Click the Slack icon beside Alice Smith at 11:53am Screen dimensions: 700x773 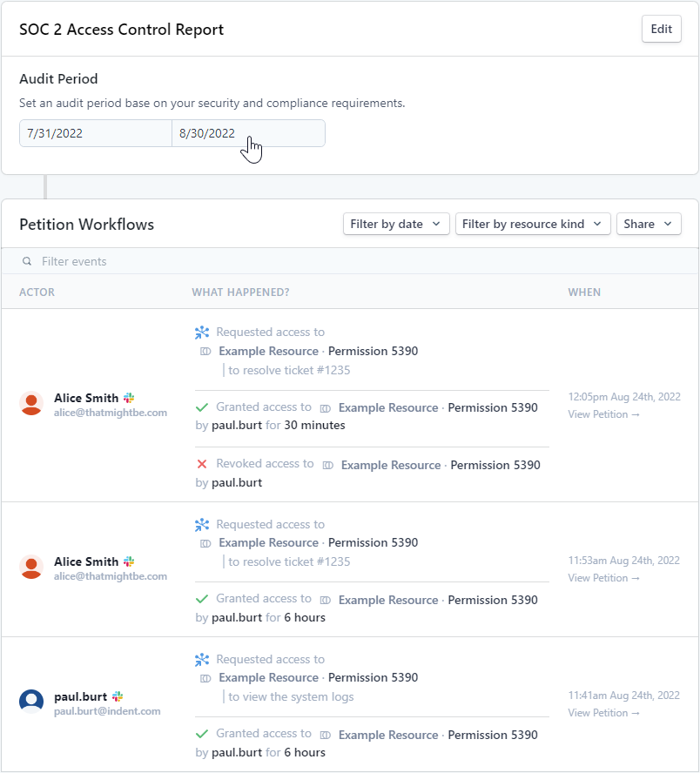[129, 561]
